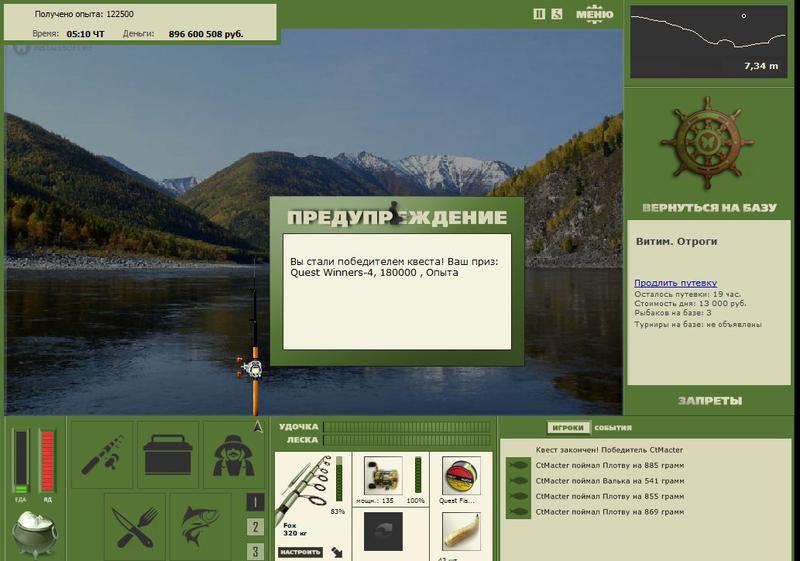The height and width of the screenshot is (561, 800).
Task: Click the white grub bait thumbnail
Action: tap(461, 531)
